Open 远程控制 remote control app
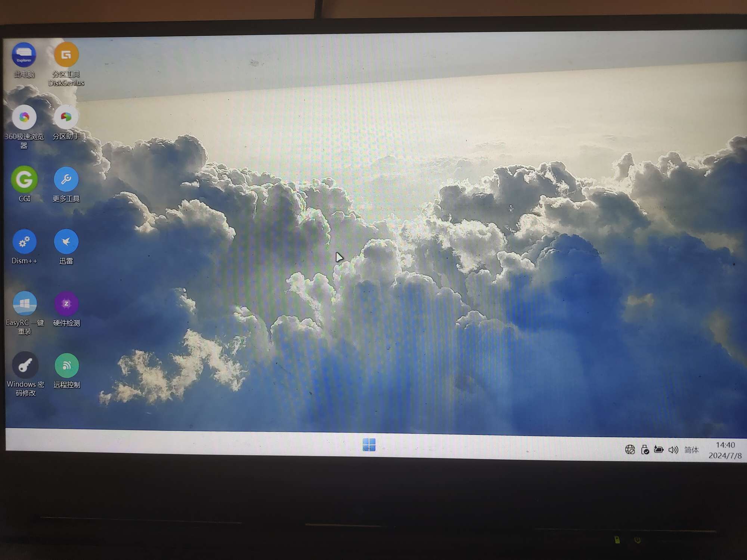 (66, 365)
